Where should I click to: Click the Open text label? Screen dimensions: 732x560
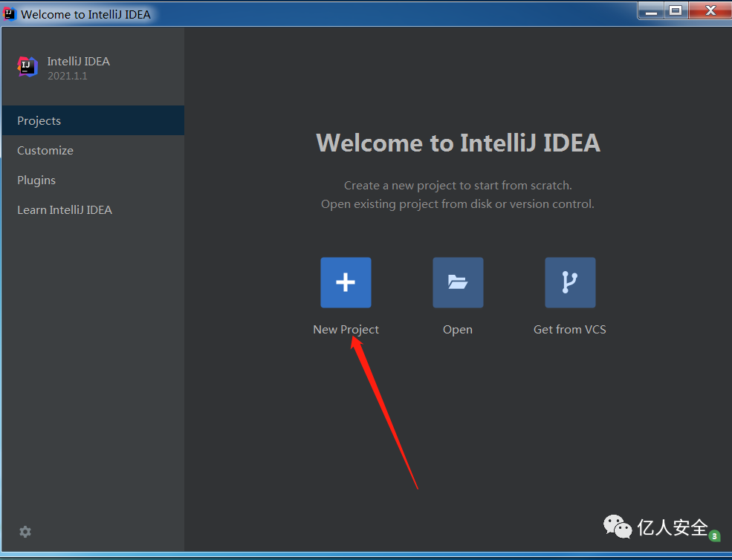tap(458, 330)
